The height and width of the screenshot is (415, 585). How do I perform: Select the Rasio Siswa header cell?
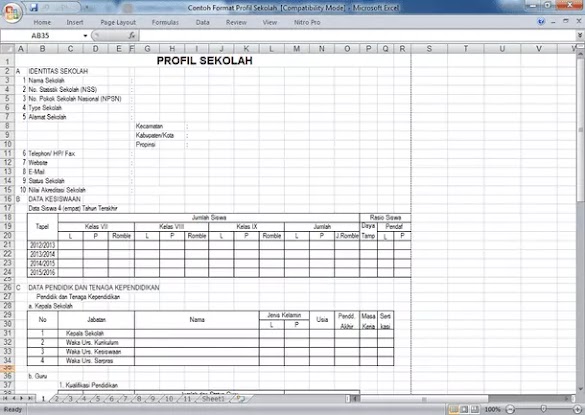(385, 217)
